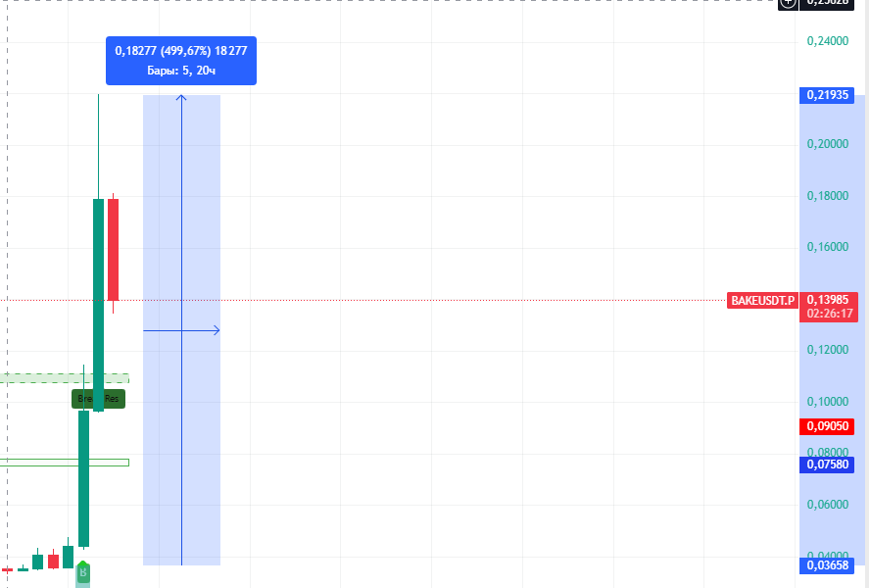This screenshot has width=870, height=588.
Task: Click the upward arrow tip of price range
Action: pos(181,97)
